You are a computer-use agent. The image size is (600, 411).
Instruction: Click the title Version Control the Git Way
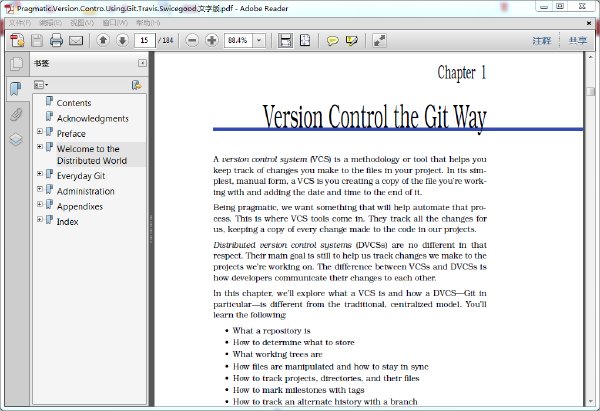coord(374,117)
